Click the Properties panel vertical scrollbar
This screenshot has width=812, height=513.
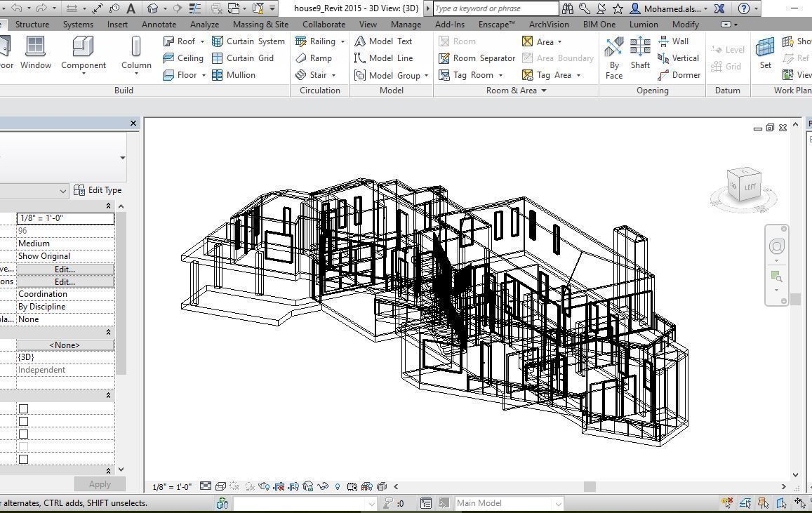click(x=121, y=293)
